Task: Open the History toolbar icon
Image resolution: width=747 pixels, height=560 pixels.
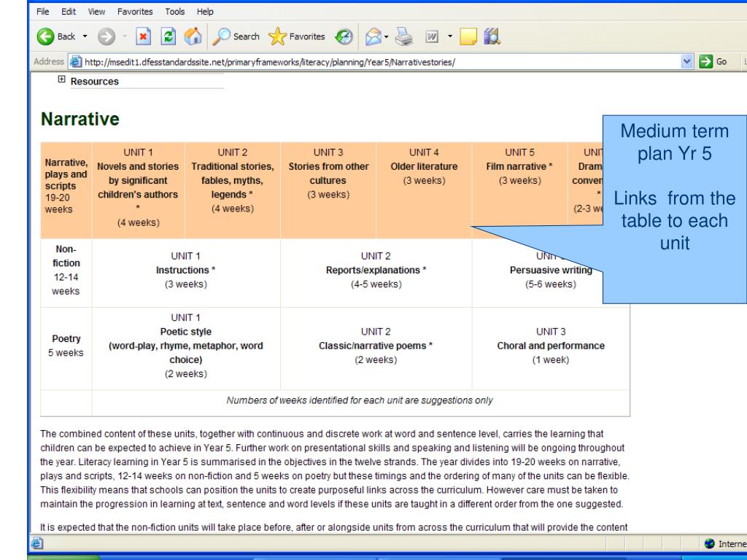Action: (x=344, y=36)
